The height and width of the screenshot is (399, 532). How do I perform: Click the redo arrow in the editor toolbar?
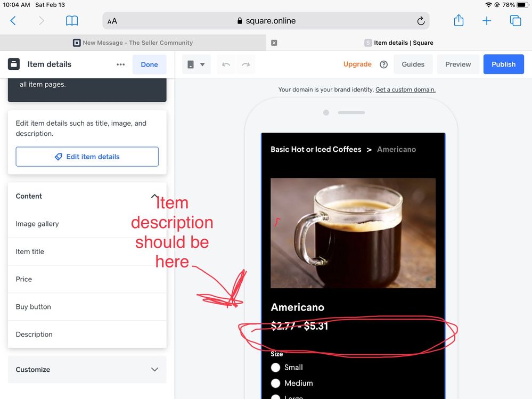[x=245, y=64]
